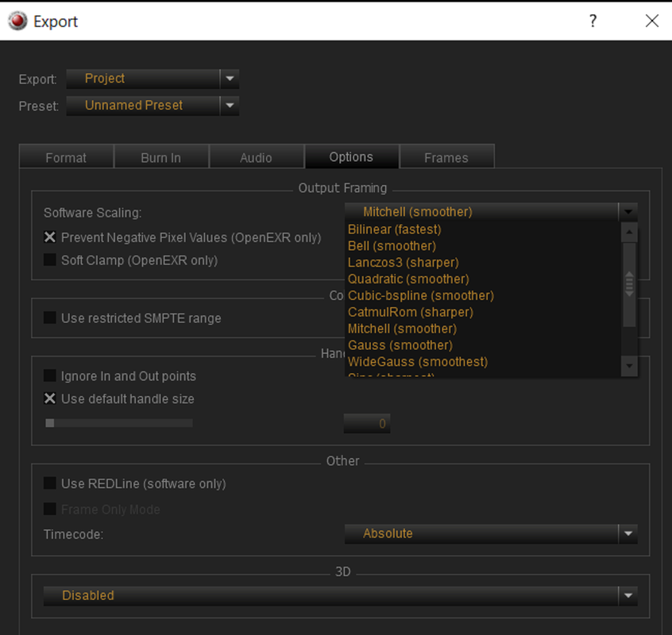Enable Use restricted SMPTE range
Screen dimensions: 672x635
50,317
